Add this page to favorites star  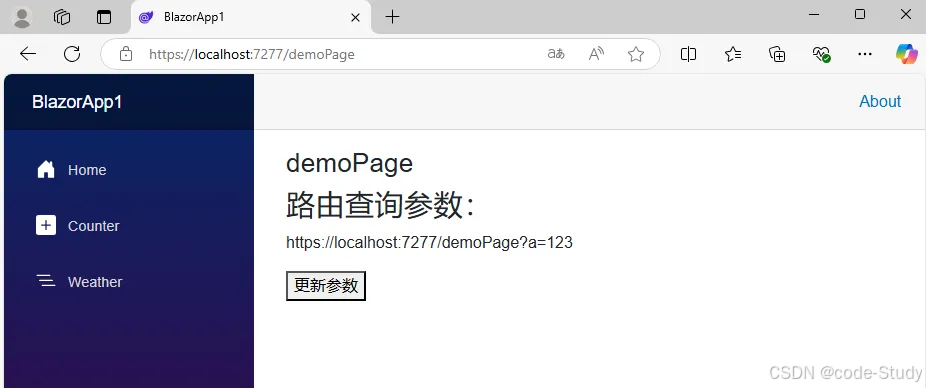pyautogui.click(x=635, y=54)
